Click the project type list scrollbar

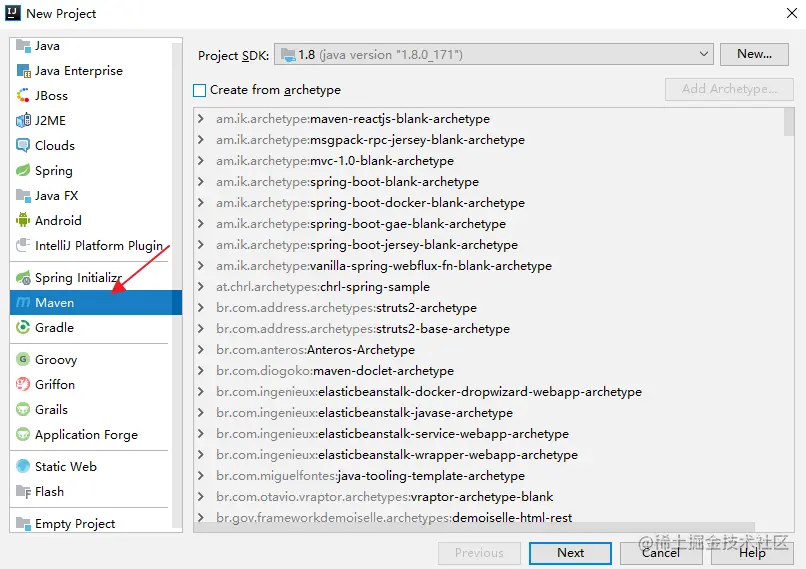(177, 283)
